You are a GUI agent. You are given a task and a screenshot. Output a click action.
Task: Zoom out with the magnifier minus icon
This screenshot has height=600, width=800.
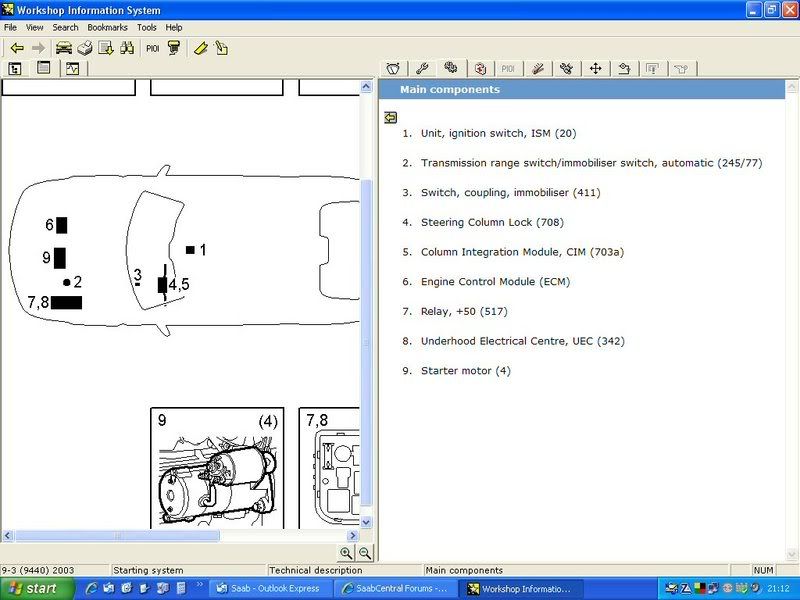364,553
